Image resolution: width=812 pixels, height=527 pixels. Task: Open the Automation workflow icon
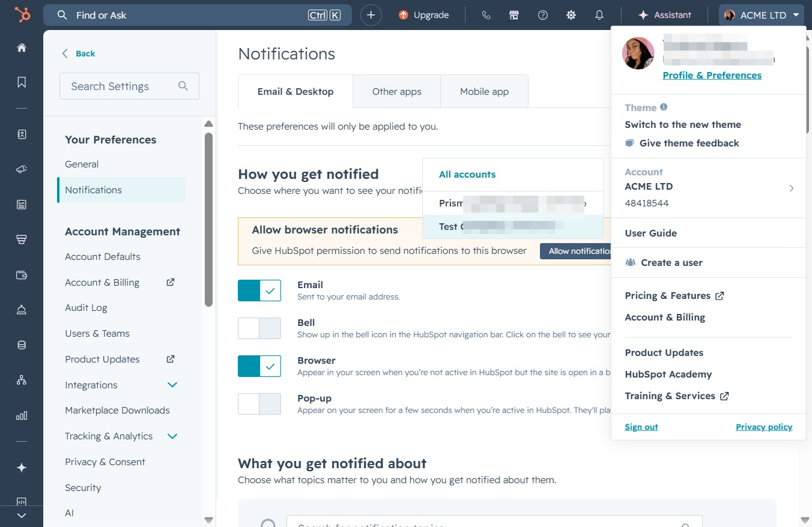click(x=22, y=380)
